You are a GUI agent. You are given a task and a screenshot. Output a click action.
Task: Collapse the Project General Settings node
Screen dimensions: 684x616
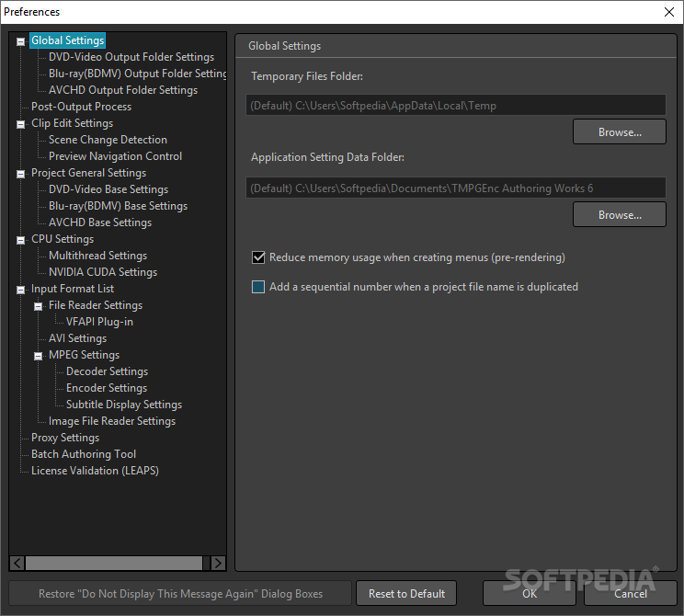pyautogui.click(x=20, y=175)
